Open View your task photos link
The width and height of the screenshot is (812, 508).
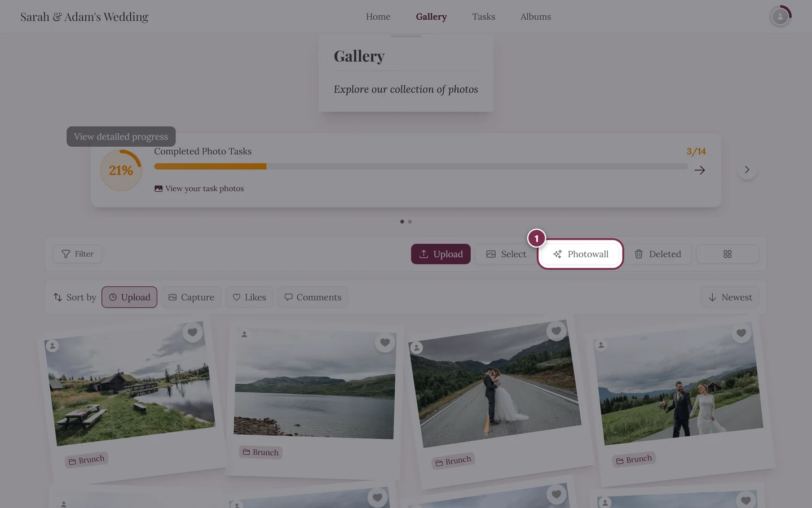tap(199, 189)
